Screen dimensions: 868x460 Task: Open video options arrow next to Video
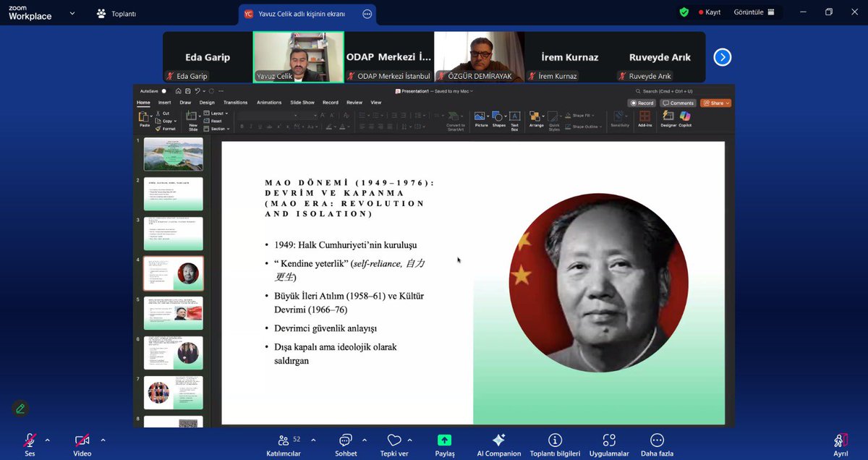point(103,440)
